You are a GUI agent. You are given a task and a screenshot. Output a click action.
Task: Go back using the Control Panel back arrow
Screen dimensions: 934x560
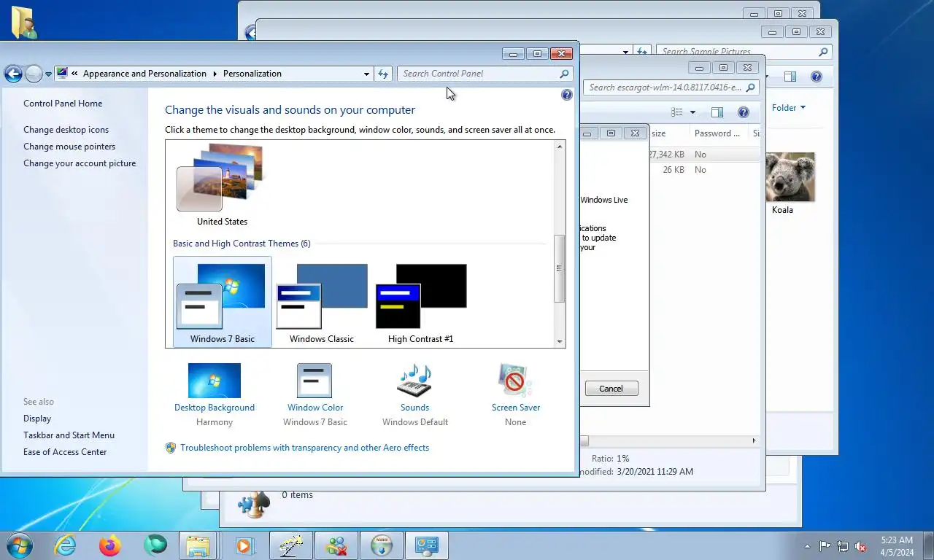(13, 74)
